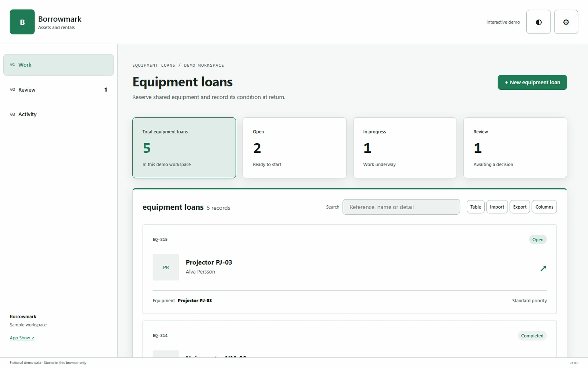Click the Borrowmark green B logo
The width and height of the screenshot is (588, 368).
(x=22, y=22)
